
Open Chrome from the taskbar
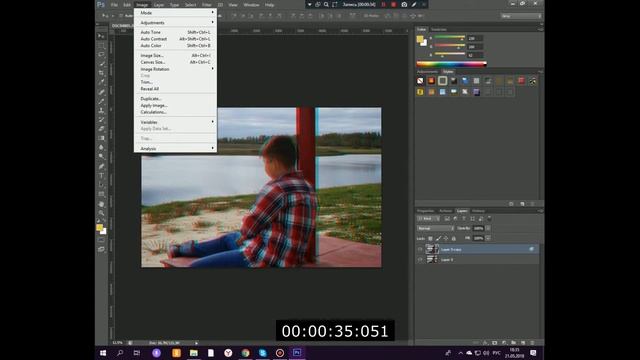pyautogui.click(x=245, y=353)
